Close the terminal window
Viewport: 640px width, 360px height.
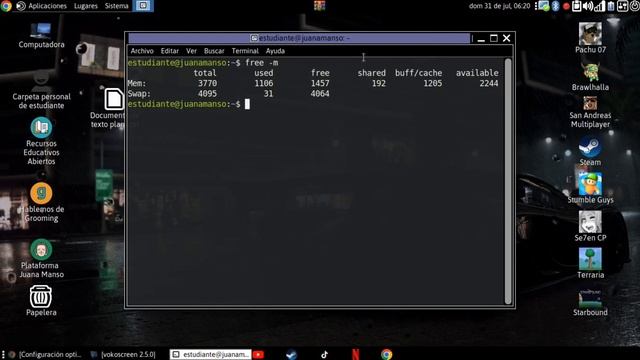pyautogui.click(x=507, y=38)
